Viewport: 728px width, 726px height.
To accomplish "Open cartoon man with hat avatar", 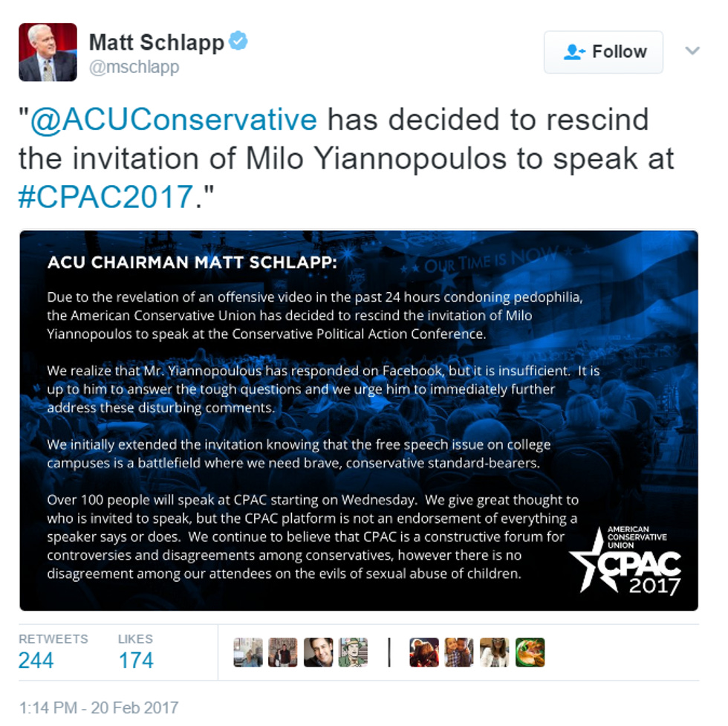I will pos(353,652).
